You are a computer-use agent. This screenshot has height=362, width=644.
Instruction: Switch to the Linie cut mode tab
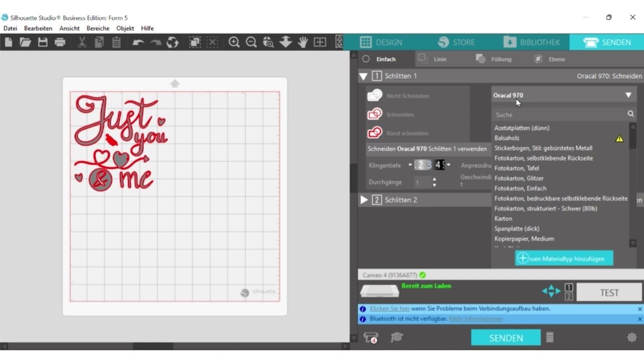click(x=433, y=59)
